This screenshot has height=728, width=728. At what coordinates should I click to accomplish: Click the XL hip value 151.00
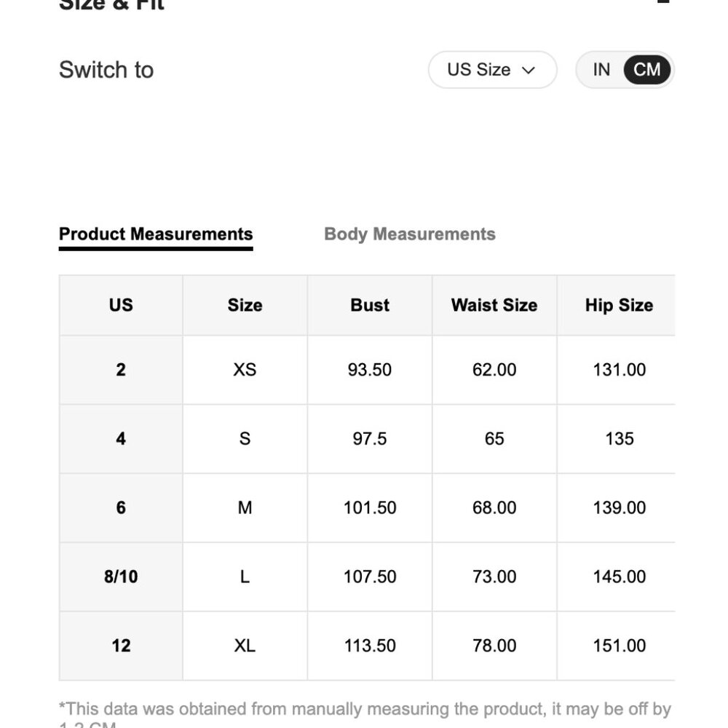point(618,645)
